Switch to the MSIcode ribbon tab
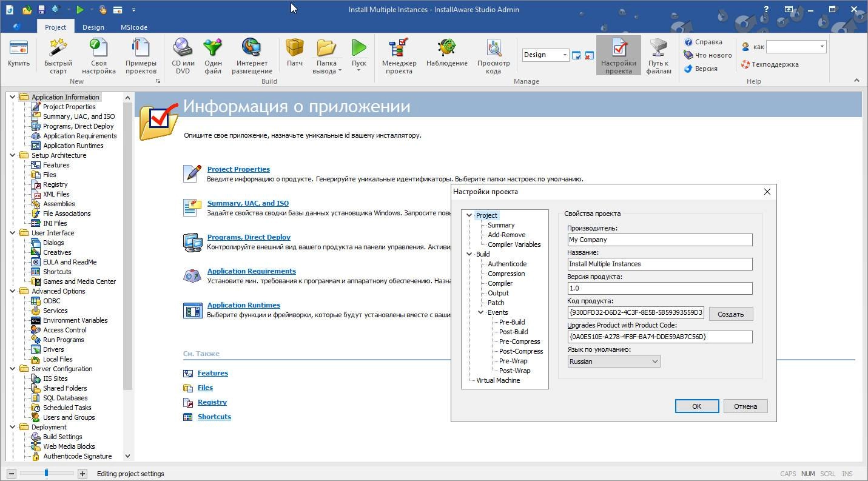Image resolution: width=868 pixels, height=481 pixels. pyautogui.click(x=133, y=27)
